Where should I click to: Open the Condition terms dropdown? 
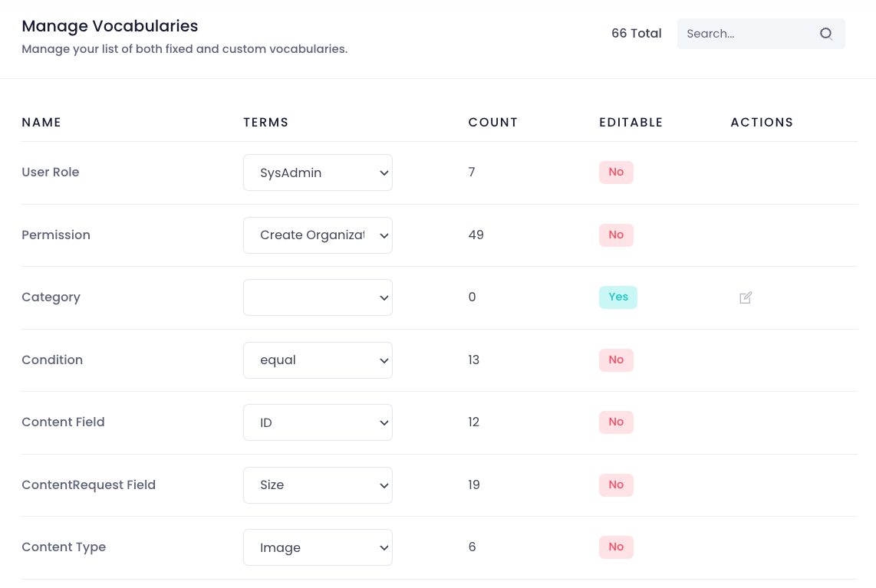point(318,360)
